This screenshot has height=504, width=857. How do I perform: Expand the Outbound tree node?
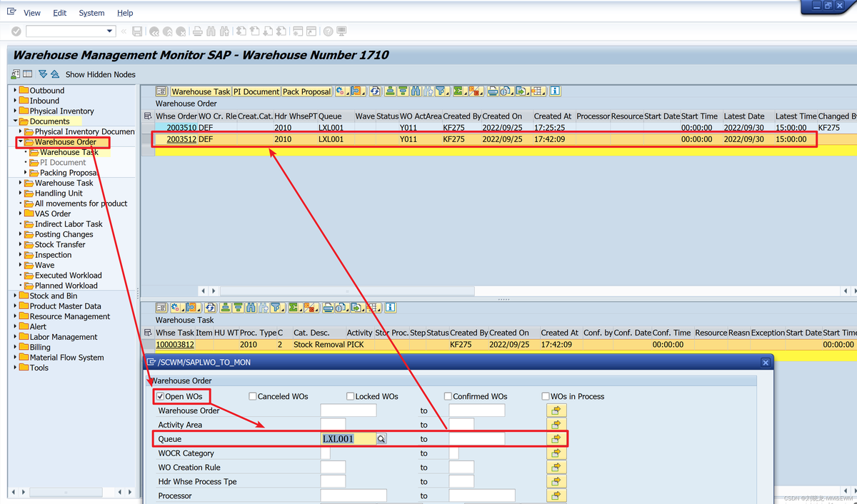pos(15,91)
